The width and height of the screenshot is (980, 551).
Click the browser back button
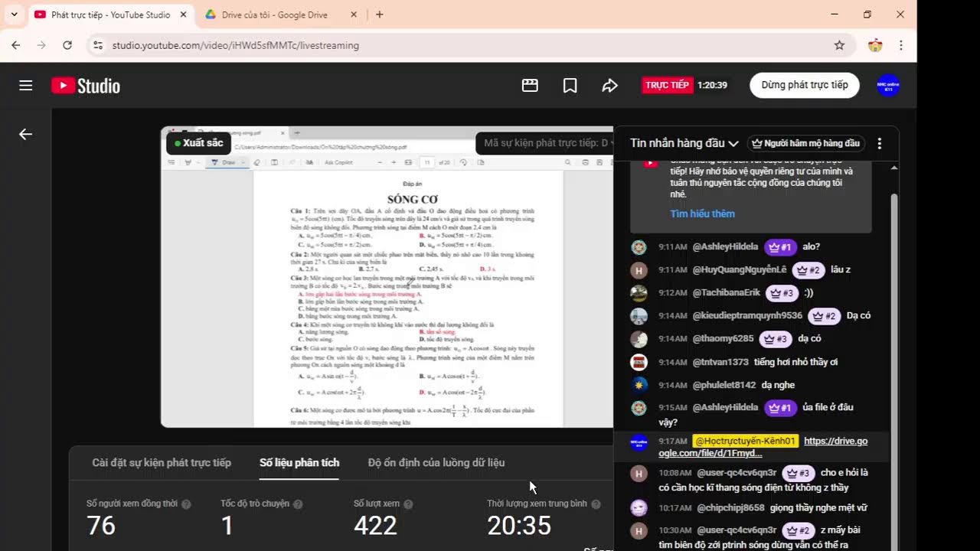(x=16, y=45)
